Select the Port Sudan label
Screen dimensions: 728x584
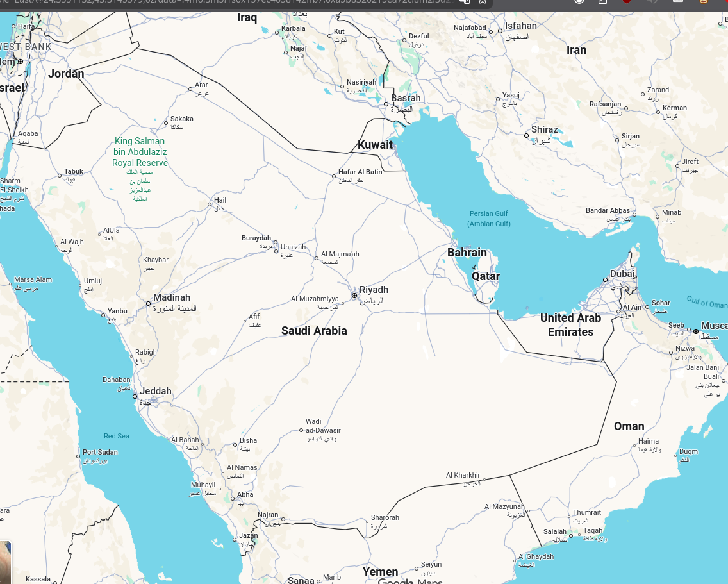(100, 453)
